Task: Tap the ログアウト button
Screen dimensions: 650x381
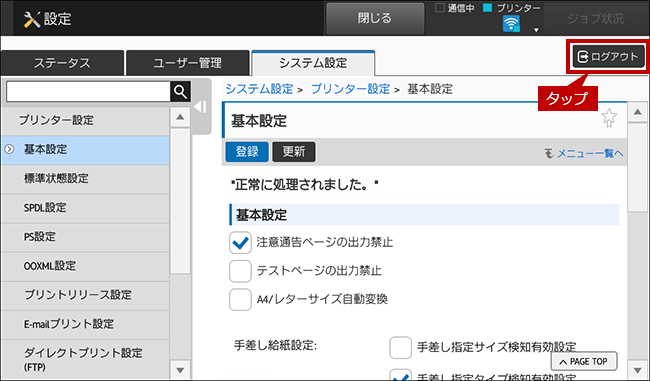Action: 609,56
